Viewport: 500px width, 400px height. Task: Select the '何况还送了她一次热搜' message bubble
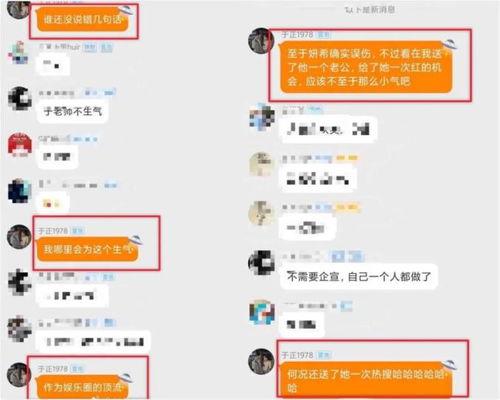click(366, 381)
